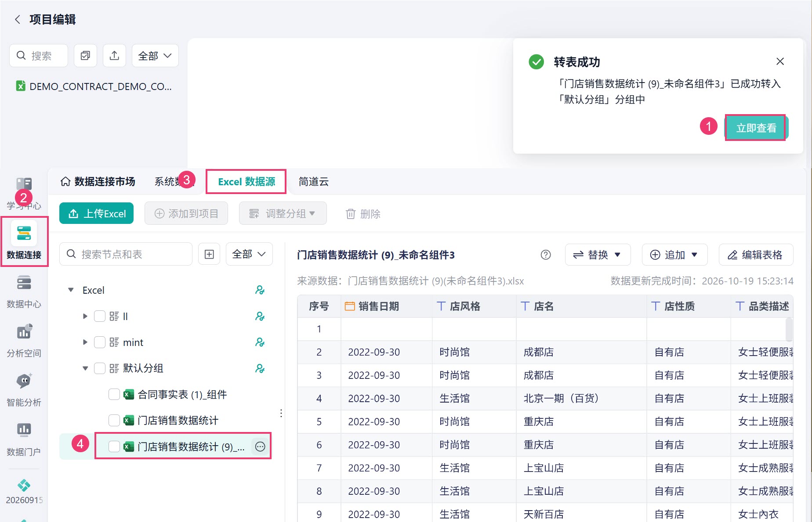The width and height of the screenshot is (812, 522).
Task: Check the 合同事实表 (1)_组件 checkbox
Action: (114, 394)
